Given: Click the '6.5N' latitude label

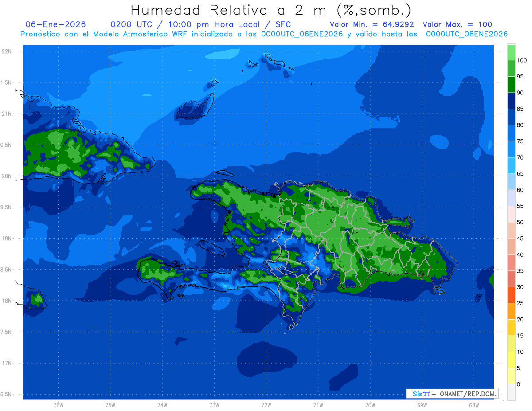Looking at the screenshot, I should tap(6, 395).
